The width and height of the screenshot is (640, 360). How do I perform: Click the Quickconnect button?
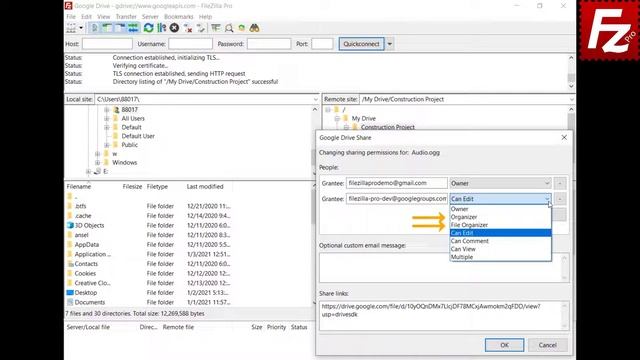[361, 44]
